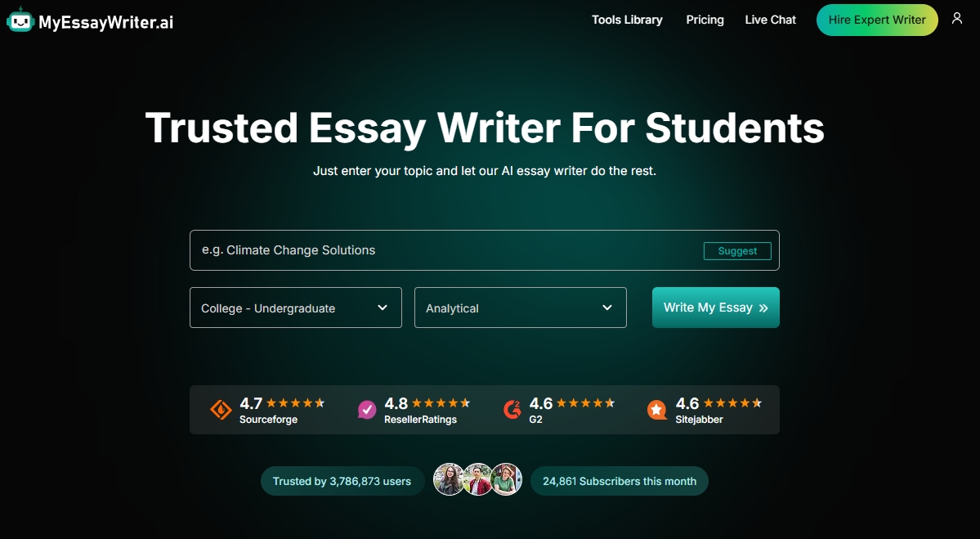Click the Trusted by 3,786,873 users badge
Viewport: 980px width, 539px height.
(x=342, y=481)
